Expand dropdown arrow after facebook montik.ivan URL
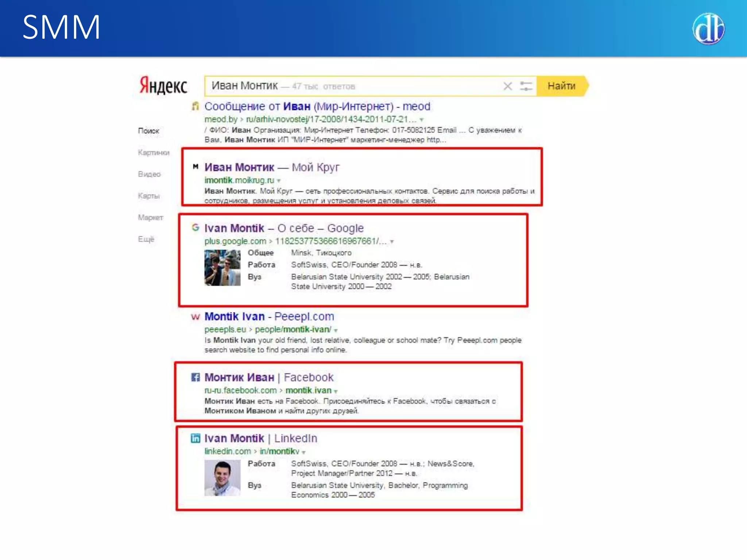 click(x=336, y=391)
